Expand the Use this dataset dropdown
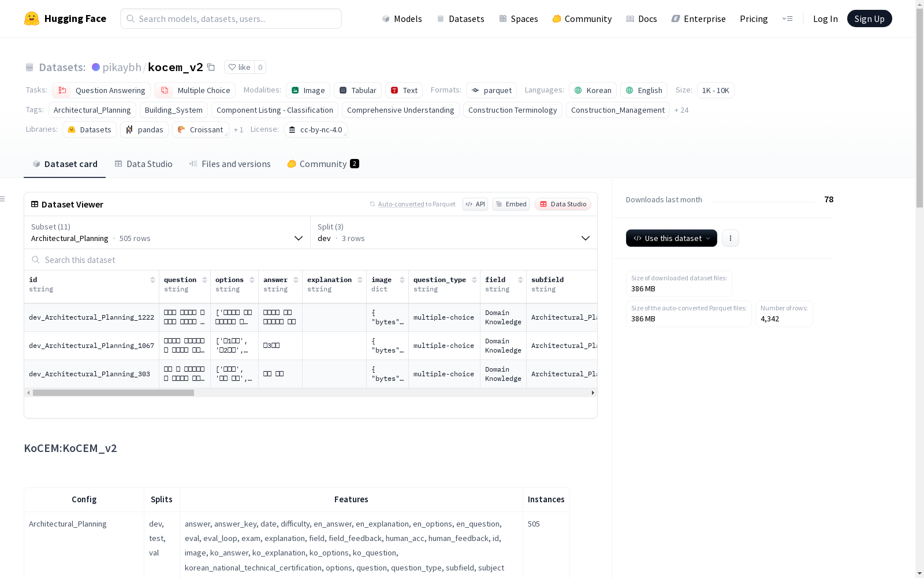This screenshot has height=578, width=924. tap(672, 238)
